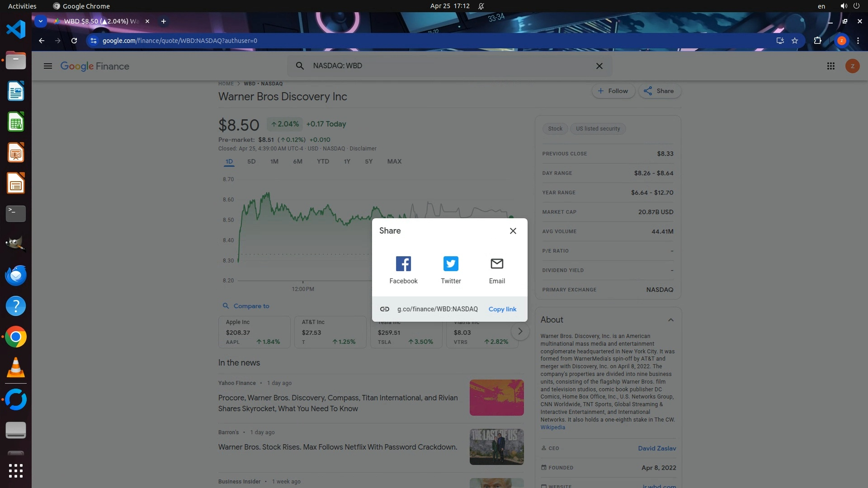Open the David Zaslav CEO link
This screenshot has width=868, height=488.
[x=657, y=449]
